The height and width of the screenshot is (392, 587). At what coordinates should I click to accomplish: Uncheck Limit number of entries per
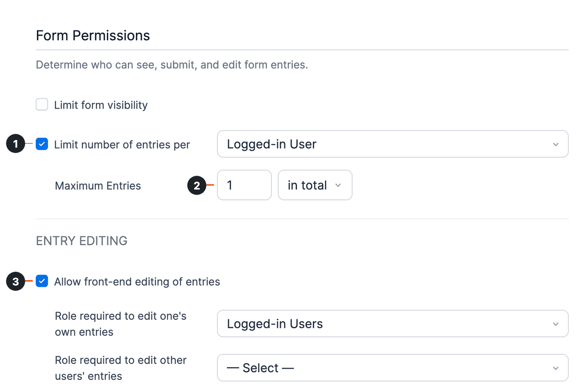(42, 144)
